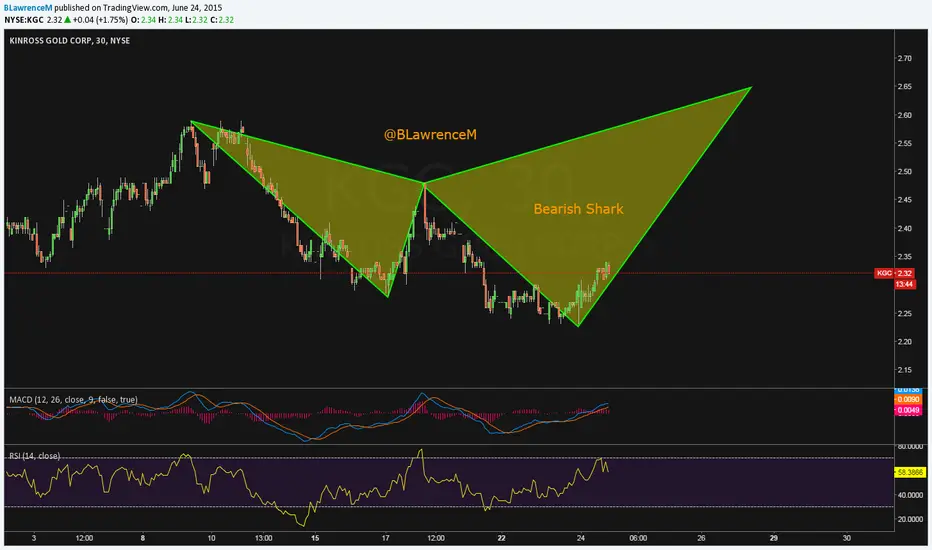Click date label '17' on the time axis
This screenshot has height=550, width=932.
(385, 538)
